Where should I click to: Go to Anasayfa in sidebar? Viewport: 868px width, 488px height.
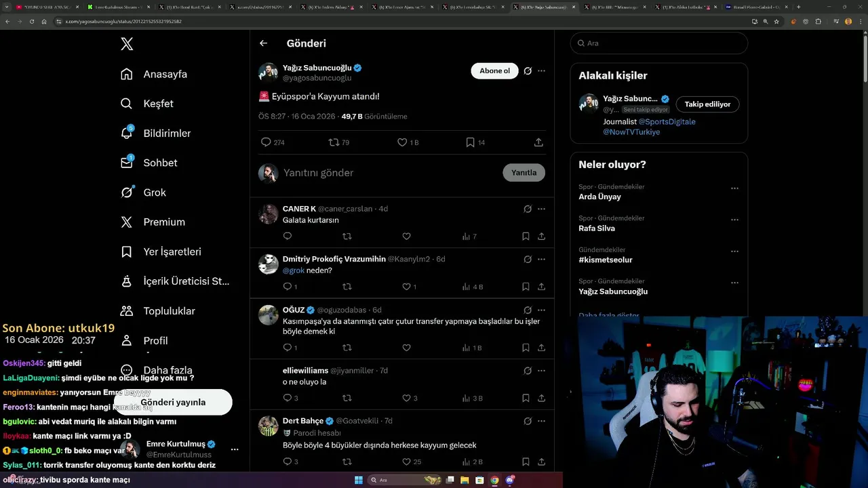[x=154, y=74]
